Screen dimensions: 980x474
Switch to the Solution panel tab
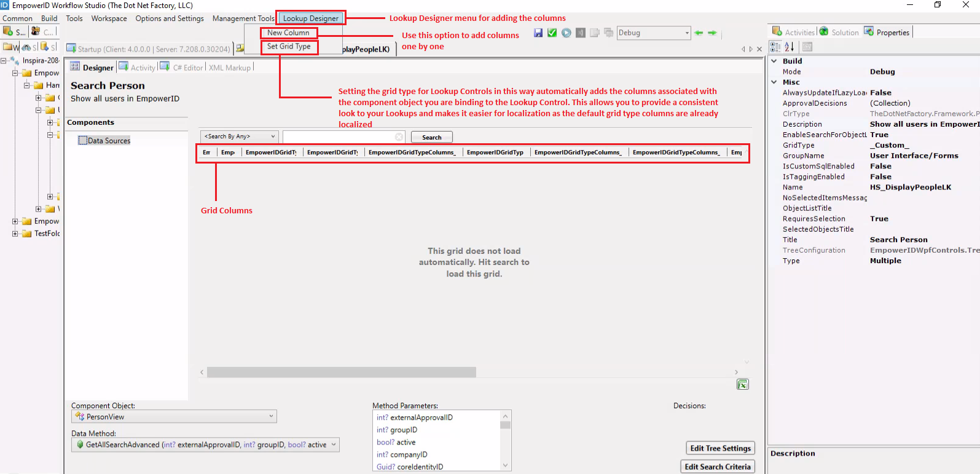click(x=839, y=32)
